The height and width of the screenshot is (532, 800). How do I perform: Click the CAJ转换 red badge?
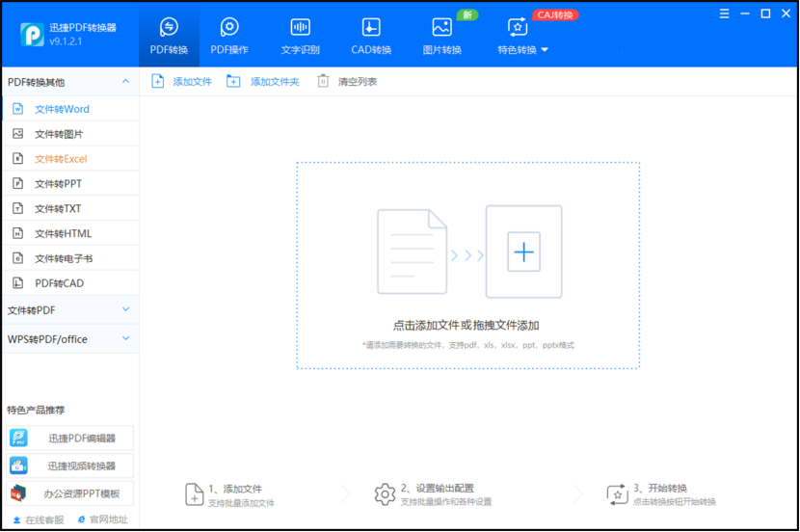tap(555, 14)
